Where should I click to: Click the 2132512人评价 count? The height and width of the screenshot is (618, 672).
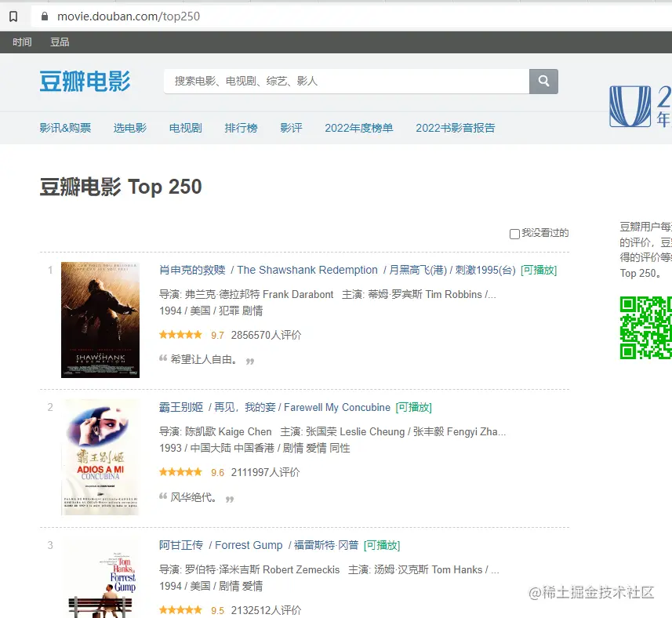click(266, 610)
